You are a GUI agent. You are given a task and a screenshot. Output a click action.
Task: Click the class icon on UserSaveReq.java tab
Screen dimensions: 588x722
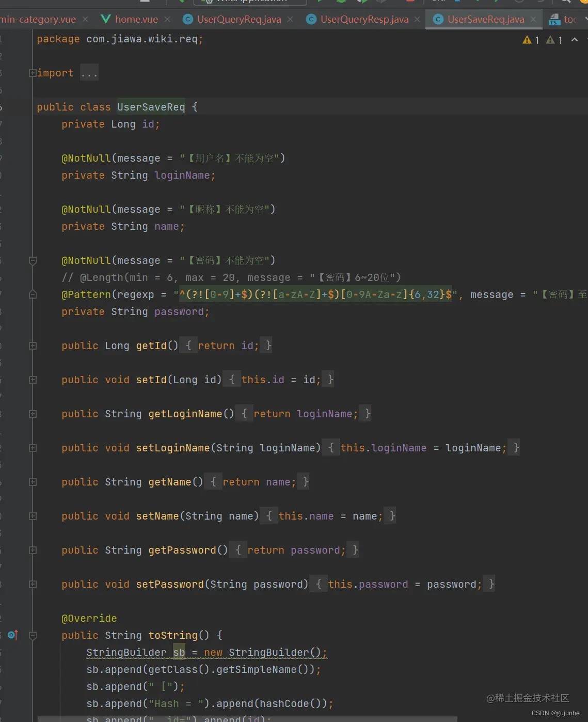[438, 19]
